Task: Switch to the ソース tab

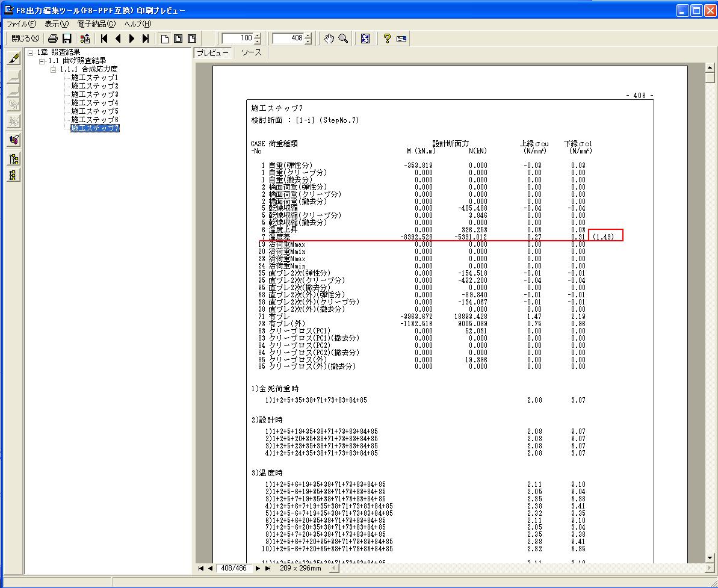Action: [x=251, y=53]
